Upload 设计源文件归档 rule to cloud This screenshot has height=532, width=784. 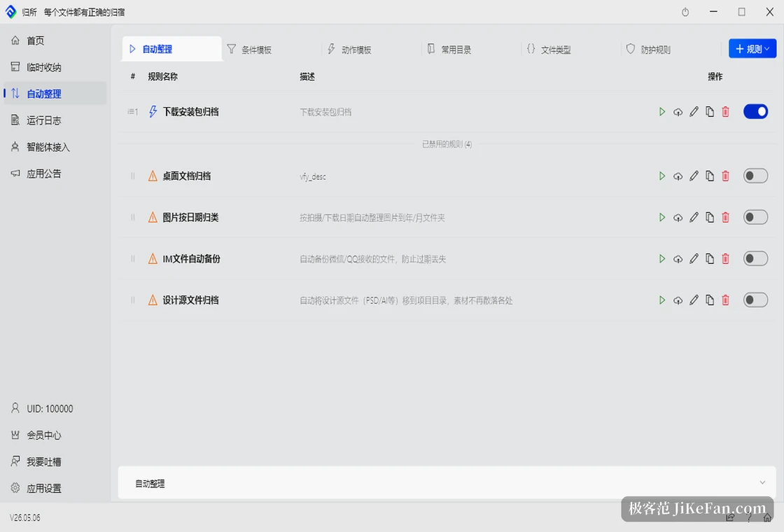(x=678, y=300)
